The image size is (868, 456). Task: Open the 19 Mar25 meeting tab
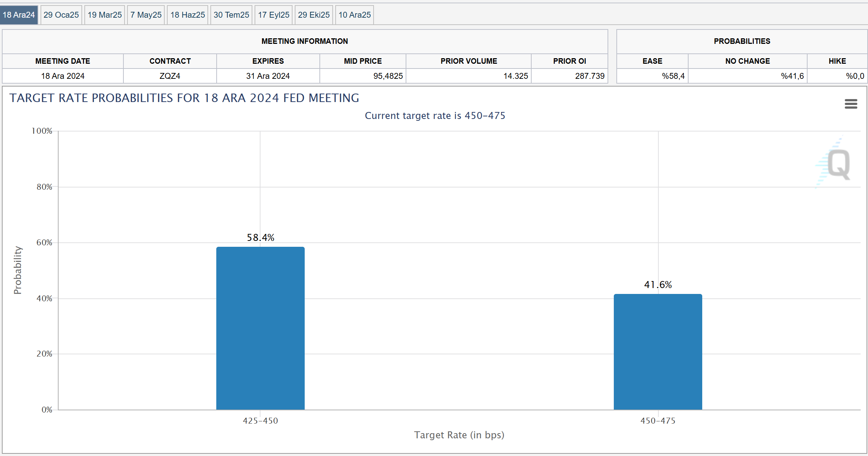tap(105, 15)
